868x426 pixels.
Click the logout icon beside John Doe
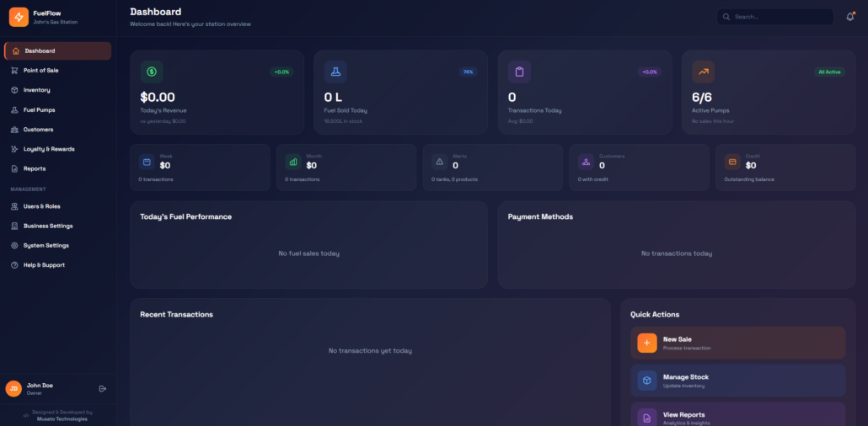[102, 388]
